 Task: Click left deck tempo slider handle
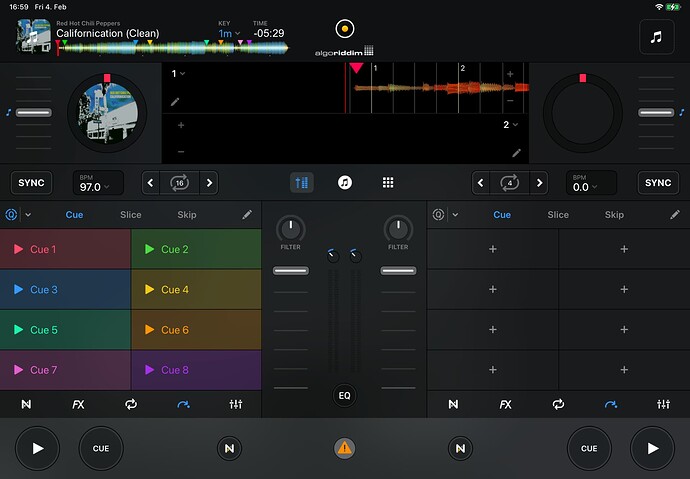34,113
